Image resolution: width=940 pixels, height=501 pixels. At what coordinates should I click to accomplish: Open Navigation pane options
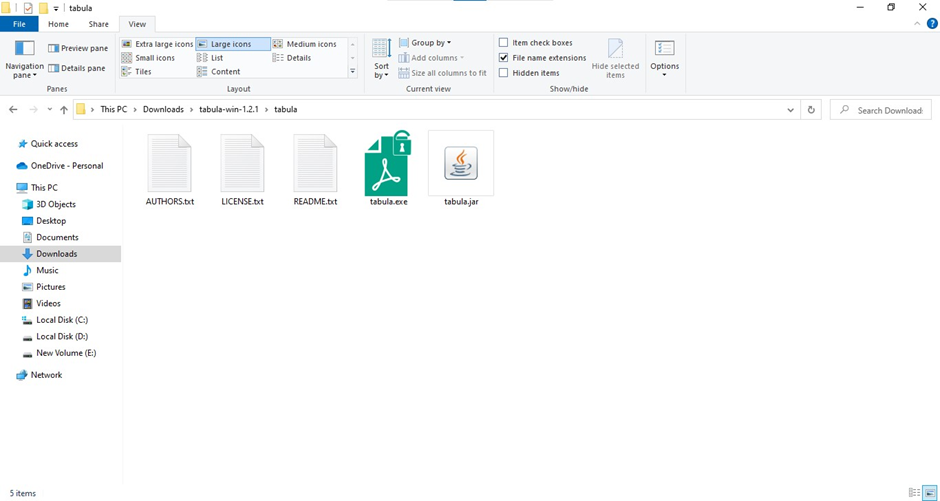point(25,59)
